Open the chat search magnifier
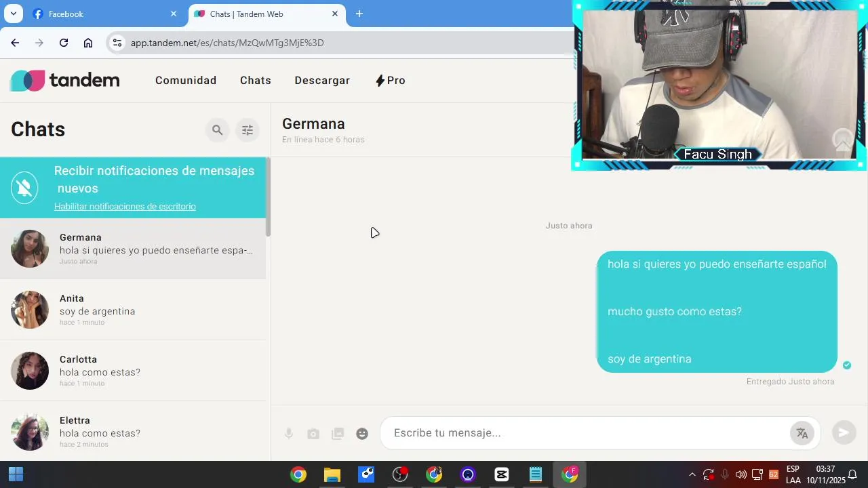This screenshot has height=488, width=868. (x=217, y=130)
